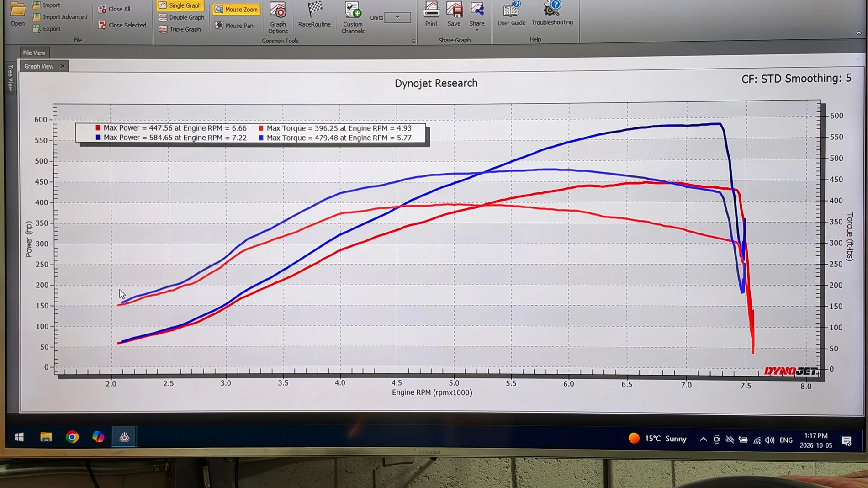Click the Export option
Screen dimensions: 868x488
tap(46, 29)
